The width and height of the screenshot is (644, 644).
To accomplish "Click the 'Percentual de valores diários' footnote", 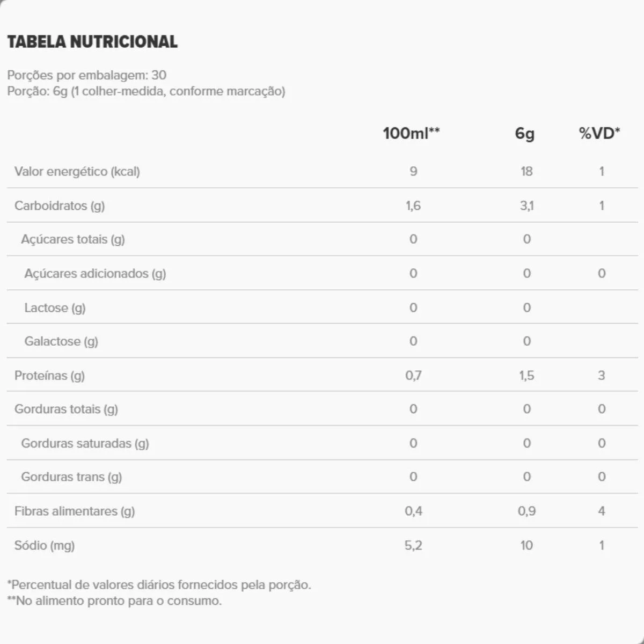I will click(x=159, y=585).
